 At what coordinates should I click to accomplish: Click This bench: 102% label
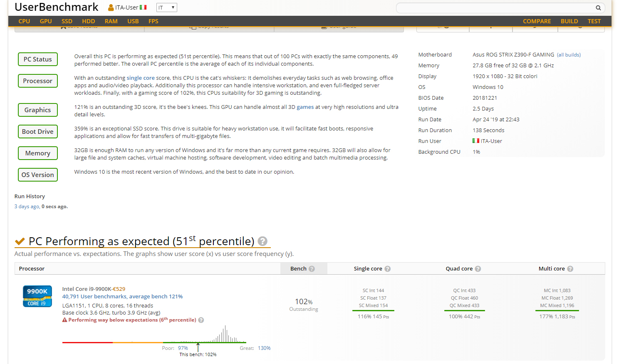pyautogui.click(x=198, y=354)
